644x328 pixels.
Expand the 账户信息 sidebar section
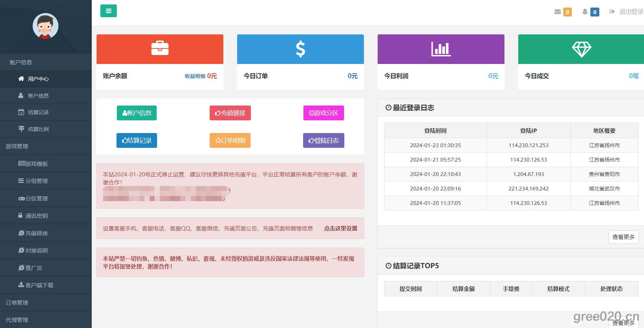(x=21, y=62)
